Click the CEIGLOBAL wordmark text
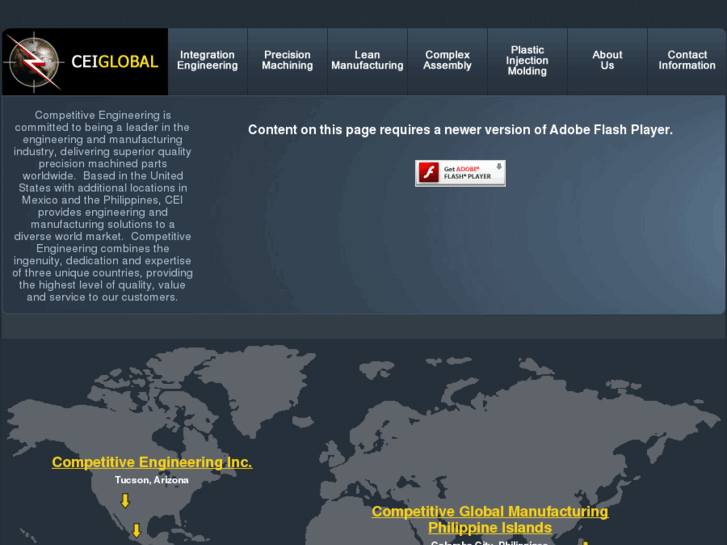This screenshot has height=545, width=727. pos(115,62)
